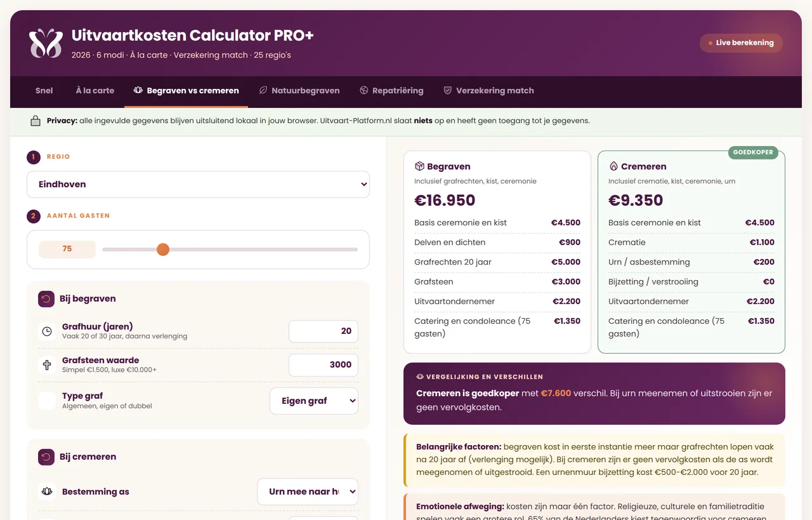Image resolution: width=812 pixels, height=520 pixels.
Task: Switch to the Snel tab
Action: click(44, 90)
